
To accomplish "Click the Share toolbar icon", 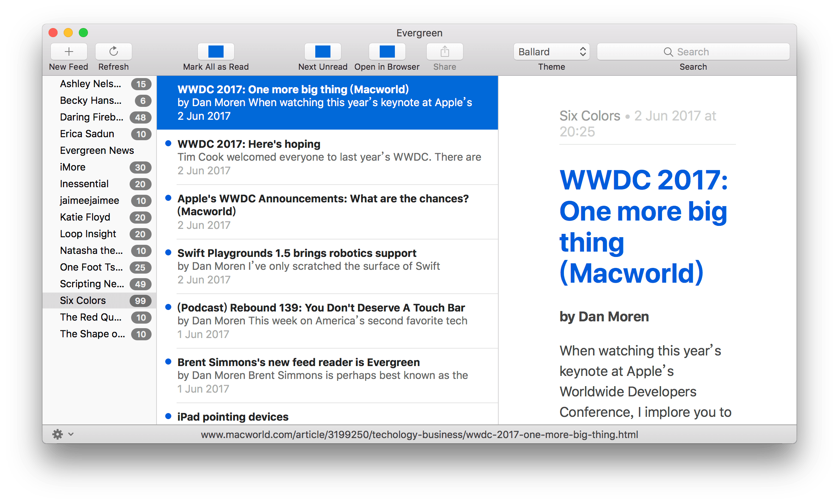I will (x=445, y=52).
